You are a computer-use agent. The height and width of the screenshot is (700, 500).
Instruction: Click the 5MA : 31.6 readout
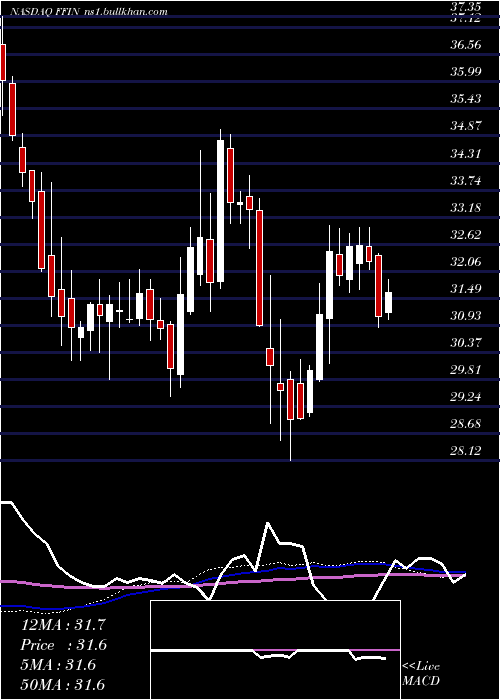click(58, 665)
